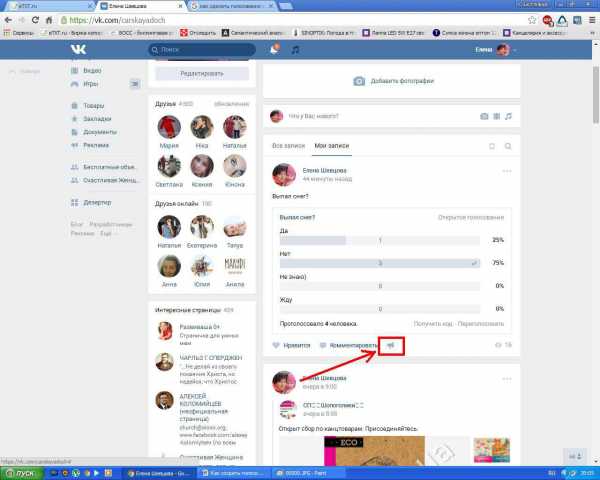This screenshot has height=480, width=600.
Task: Open the ECO product image thumbnail
Action: (x=374, y=449)
